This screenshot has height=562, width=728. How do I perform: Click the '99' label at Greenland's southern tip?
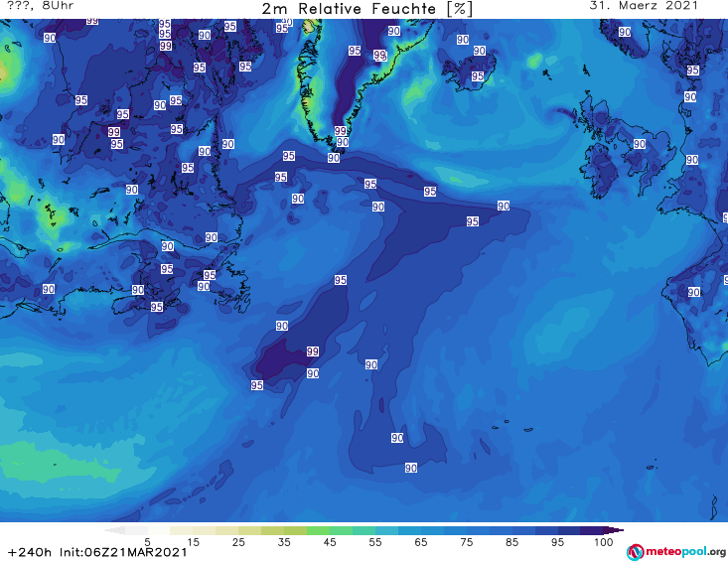[x=341, y=131]
